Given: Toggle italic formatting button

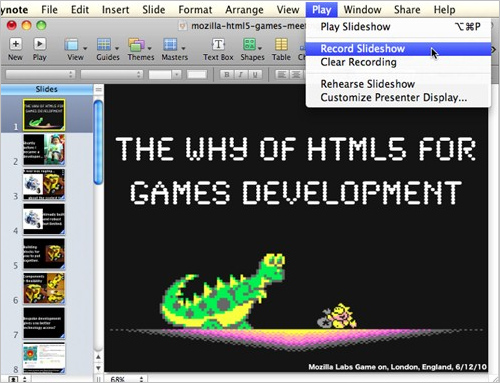Looking at the screenshot, I should tap(241, 74).
